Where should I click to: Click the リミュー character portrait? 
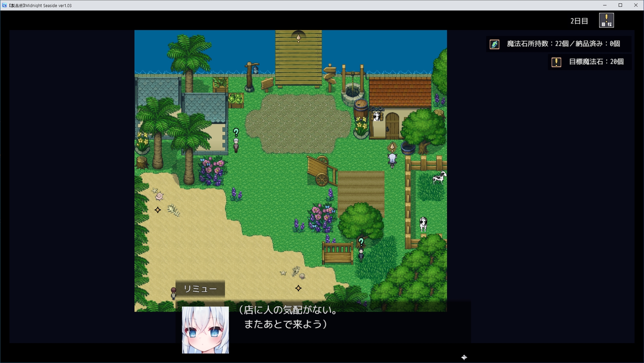pyautogui.click(x=205, y=330)
